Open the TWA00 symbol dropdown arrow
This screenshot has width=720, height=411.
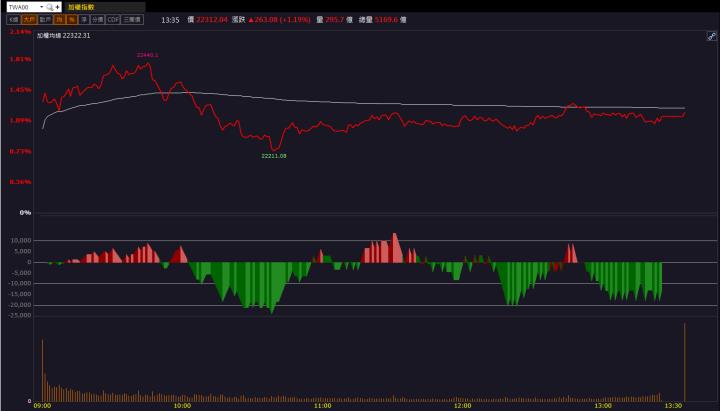[x=40, y=7]
